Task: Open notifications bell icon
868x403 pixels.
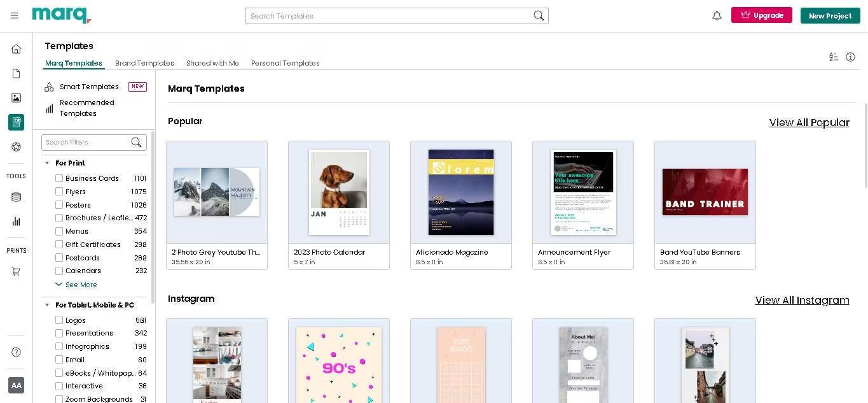Action: [x=717, y=15]
